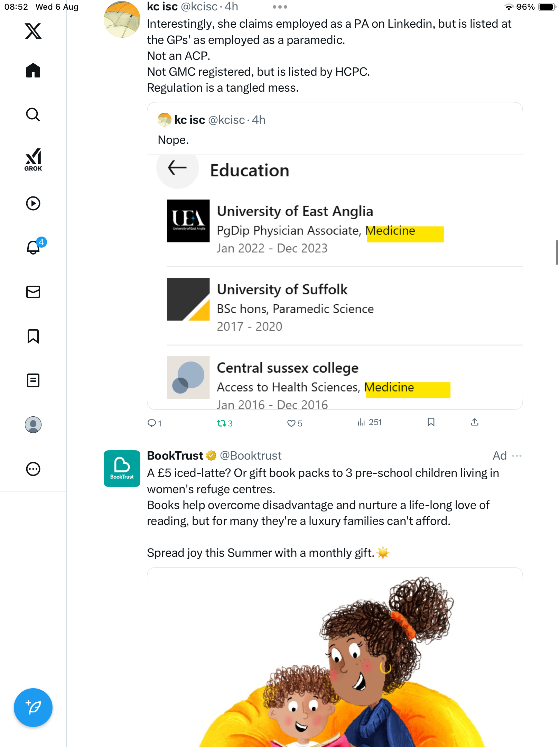Open Grok from the sidebar
The height and width of the screenshot is (747, 560).
point(33,160)
